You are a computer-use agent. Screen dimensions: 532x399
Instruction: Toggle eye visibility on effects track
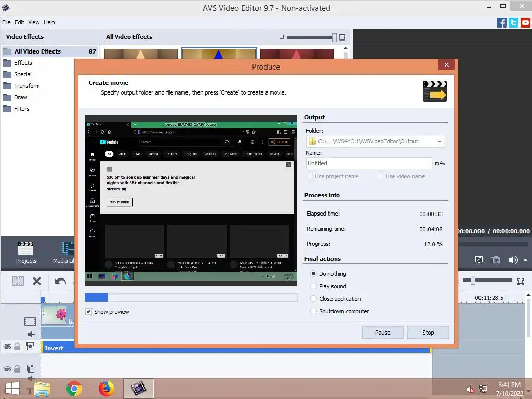click(7, 347)
